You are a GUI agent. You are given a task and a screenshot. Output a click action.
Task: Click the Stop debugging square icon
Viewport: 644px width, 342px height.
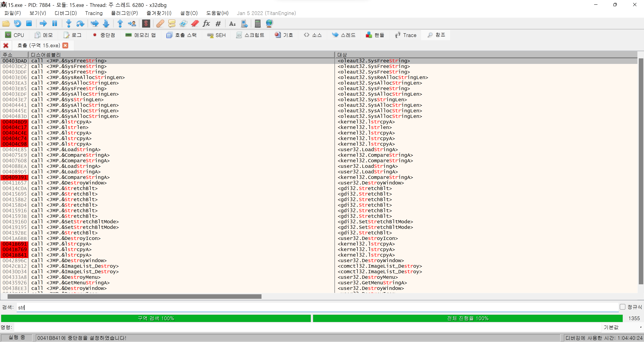pos(29,24)
